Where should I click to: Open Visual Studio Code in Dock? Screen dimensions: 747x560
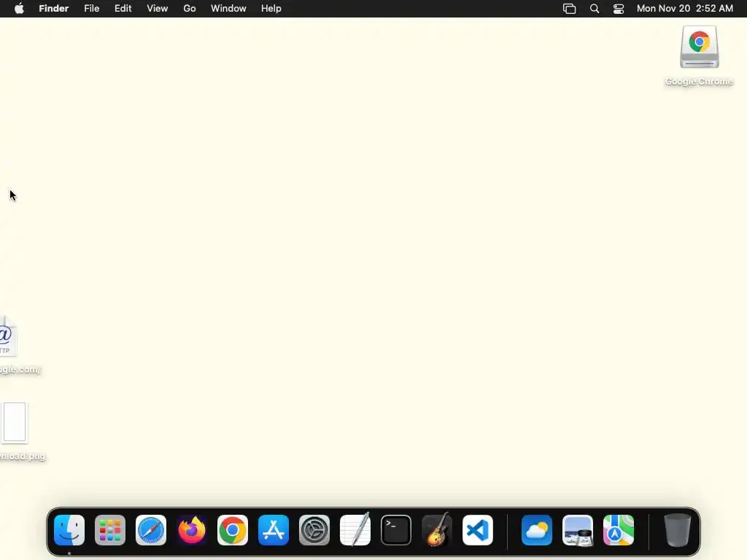pos(478,530)
